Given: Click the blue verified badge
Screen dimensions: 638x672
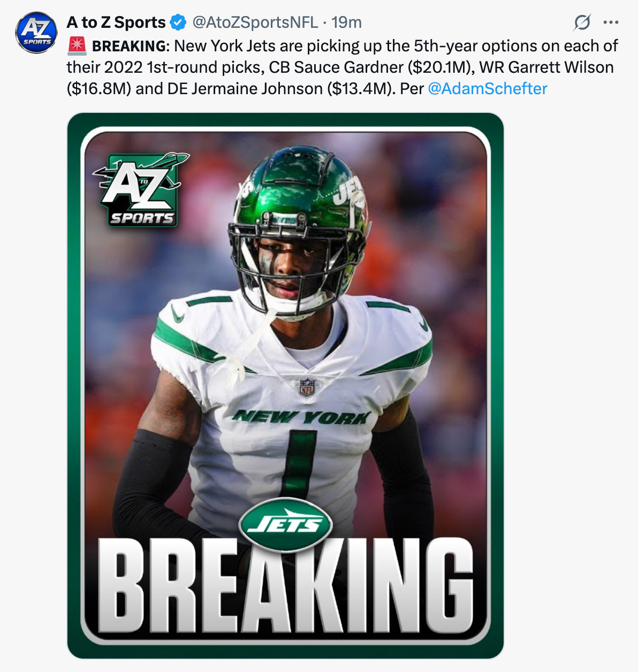Looking at the screenshot, I should coord(178,22).
